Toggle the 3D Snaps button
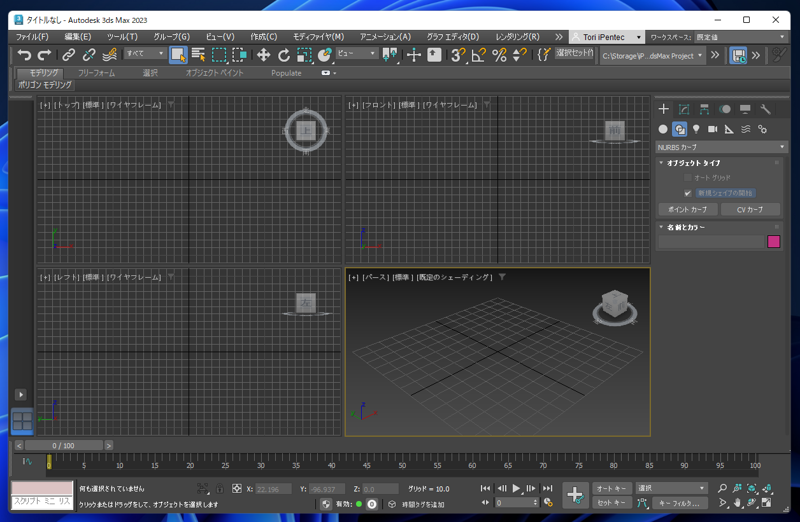The image size is (800, 522). 458,55
